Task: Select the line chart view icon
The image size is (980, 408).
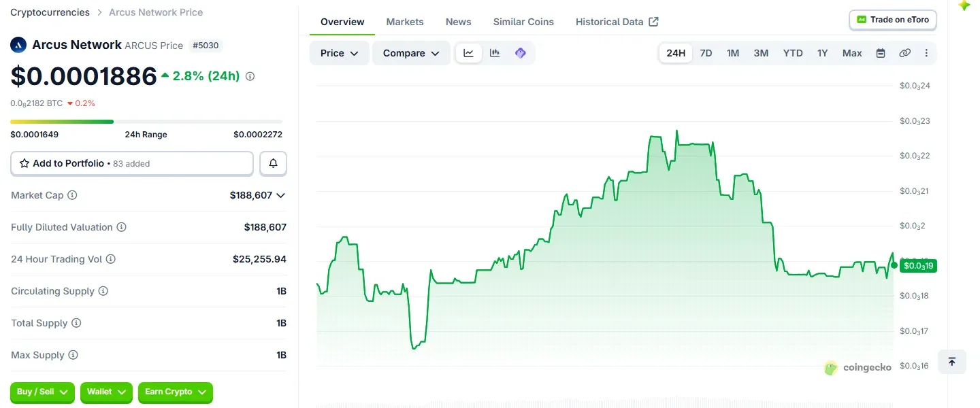Action: click(x=469, y=53)
